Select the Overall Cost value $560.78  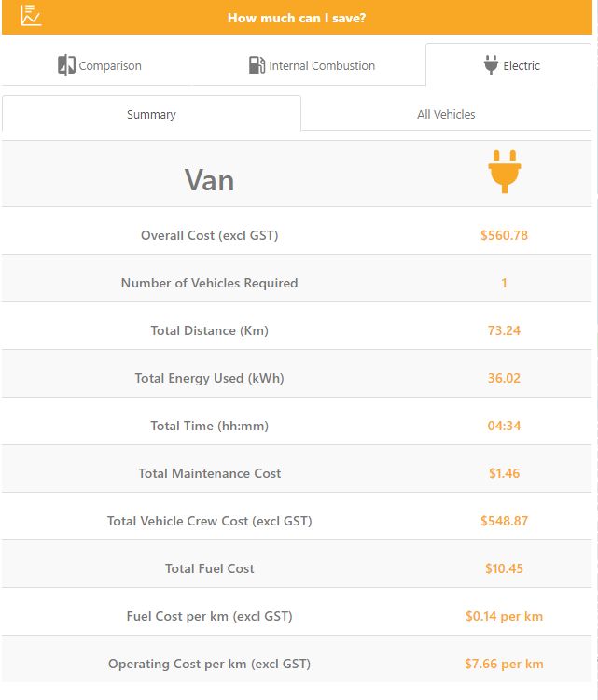[505, 235]
